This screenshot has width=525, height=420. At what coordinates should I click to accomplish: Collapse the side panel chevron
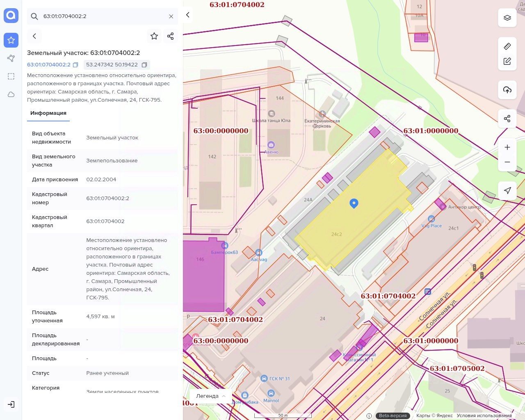tap(188, 15)
